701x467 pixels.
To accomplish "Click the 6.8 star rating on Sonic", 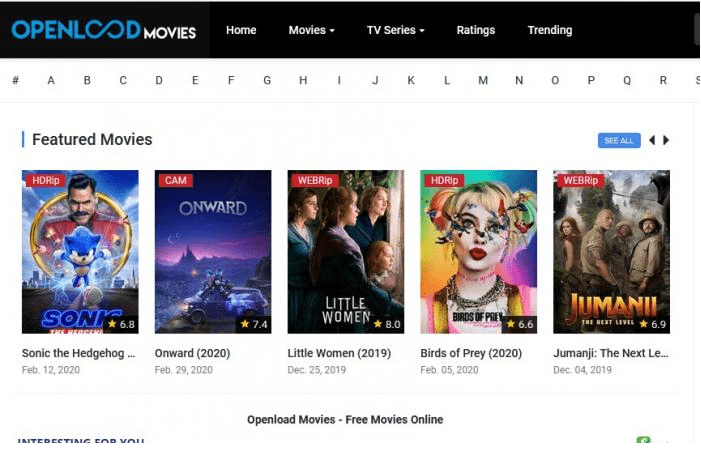I will (x=121, y=324).
